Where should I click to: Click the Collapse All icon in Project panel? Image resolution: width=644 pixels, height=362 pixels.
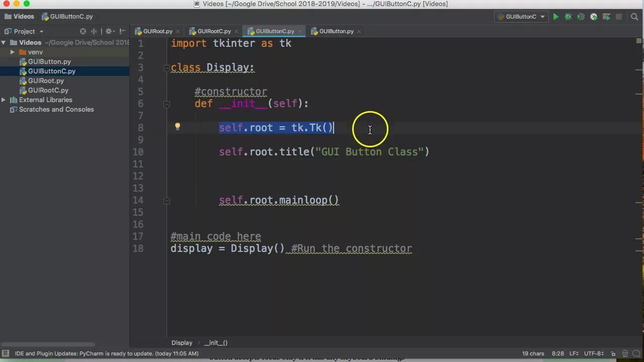[x=94, y=31]
